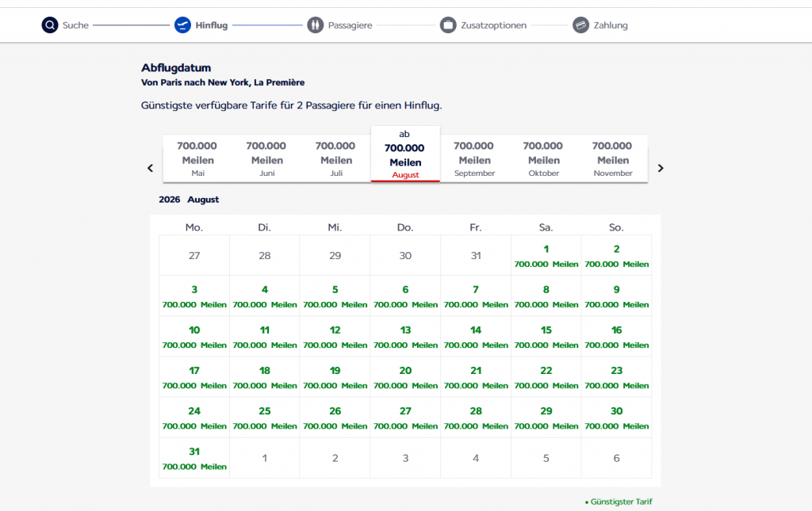Select the currently active August tab
The height and width of the screenshot is (511, 812).
pyautogui.click(x=404, y=154)
